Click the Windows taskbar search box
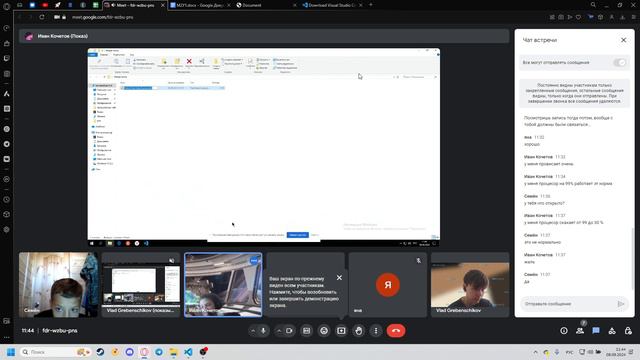Viewport: 640px width, 360px height. coord(56,352)
